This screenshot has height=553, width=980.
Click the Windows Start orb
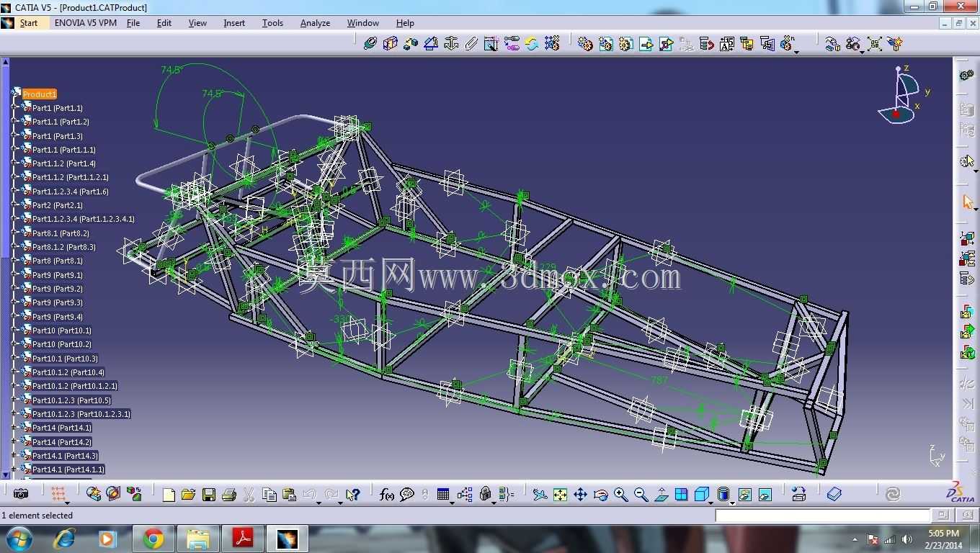click(x=19, y=539)
